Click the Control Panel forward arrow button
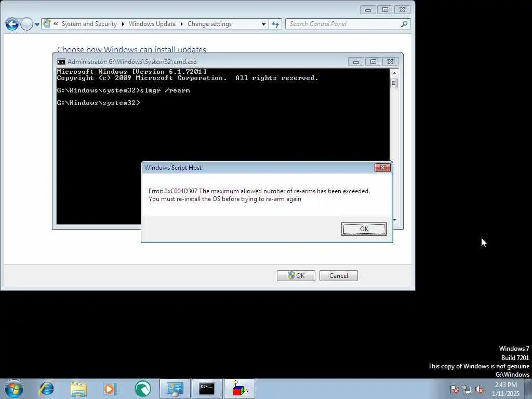The height and width of the screenshot is (399, 532). click(26, 24)
